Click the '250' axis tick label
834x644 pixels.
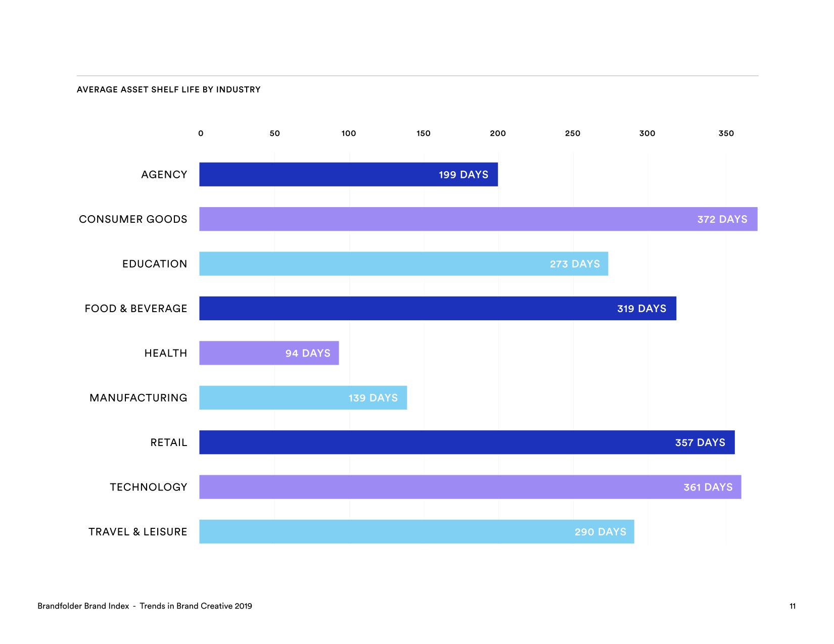pyautogui.click(x=573, y=133)
